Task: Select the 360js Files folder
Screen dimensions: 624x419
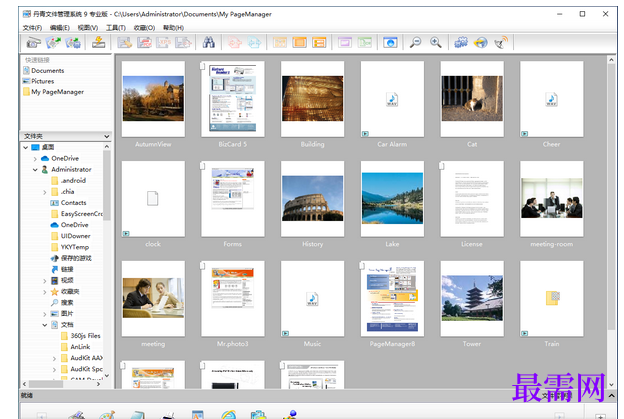Action: point(81,336)
